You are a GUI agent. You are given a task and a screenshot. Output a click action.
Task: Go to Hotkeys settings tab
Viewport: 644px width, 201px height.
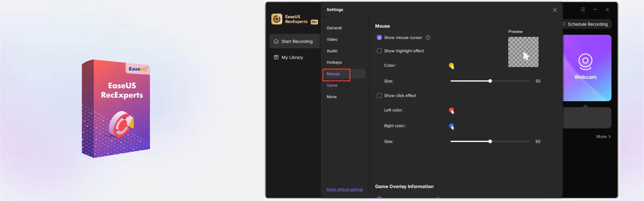point(334,63)
